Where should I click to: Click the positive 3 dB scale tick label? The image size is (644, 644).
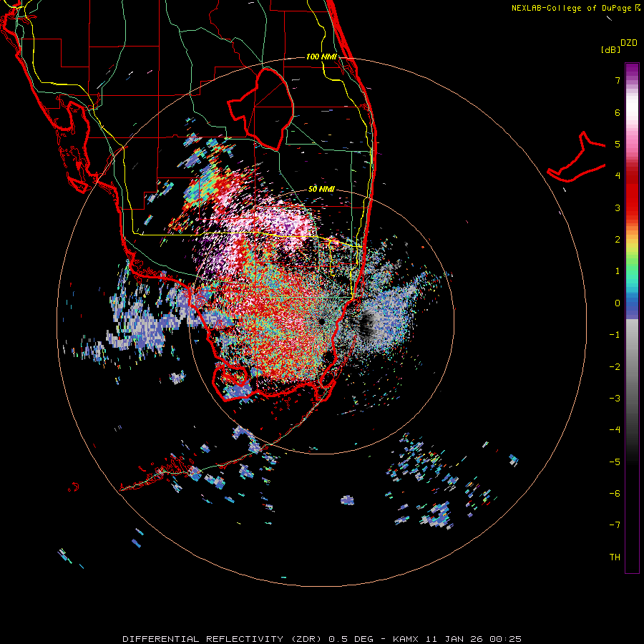pyautogui.click(x=618, y=208)
